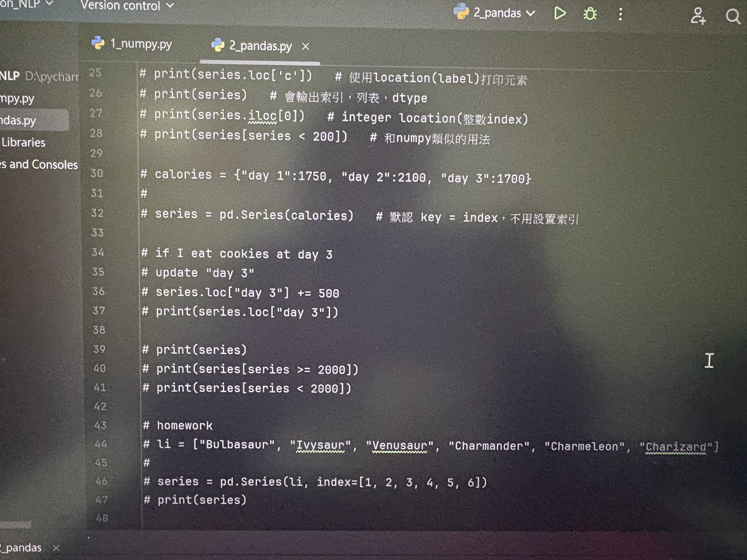Open Search Everywhere with the magnifier icon
Viewport: 747px width, 560px height.
tap(733, 17)
